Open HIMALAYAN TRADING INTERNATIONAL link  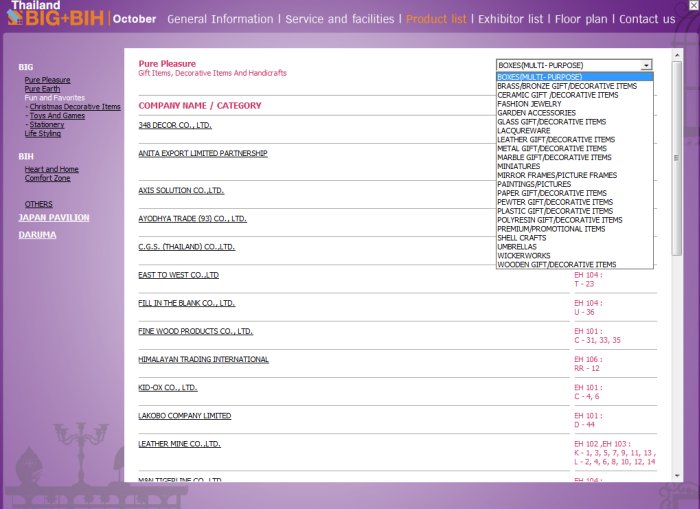[204, 359]
